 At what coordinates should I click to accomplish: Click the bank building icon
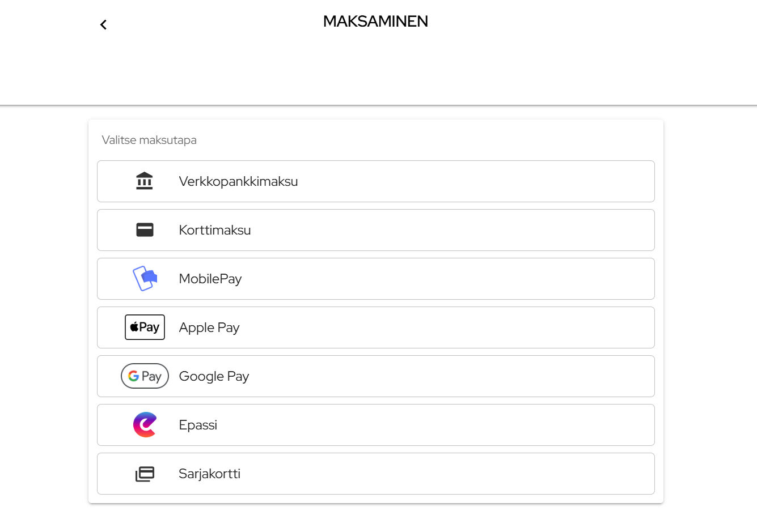(x=145, y=181)
